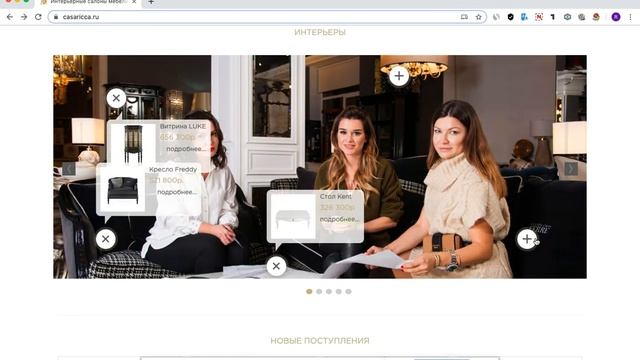Image resolution: width=640 pixels, height=360 pixels.
Task: Open the hexagon extension icon
Action: (x=567, y=17)
